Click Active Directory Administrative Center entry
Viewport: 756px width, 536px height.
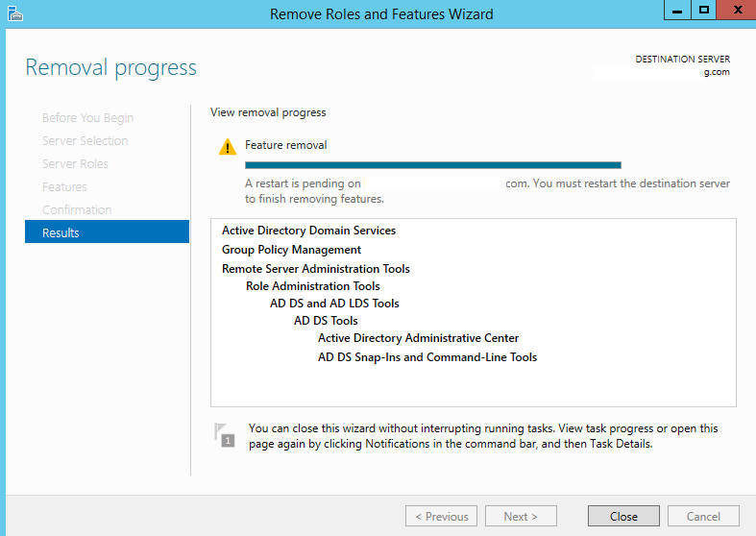coord(418,338)
